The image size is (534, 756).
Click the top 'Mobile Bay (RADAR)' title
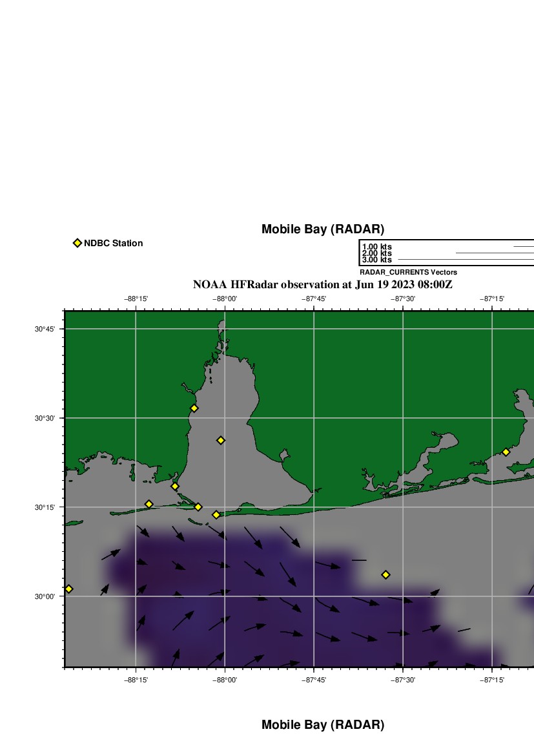(322, 229)
